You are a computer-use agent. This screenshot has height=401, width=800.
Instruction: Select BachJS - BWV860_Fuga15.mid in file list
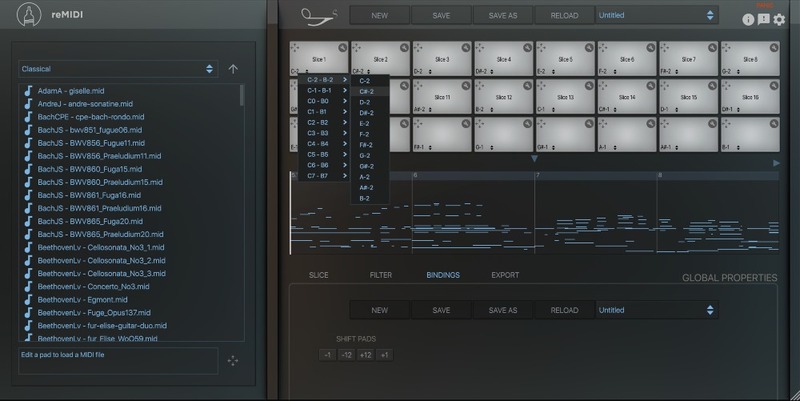[91, 169]
